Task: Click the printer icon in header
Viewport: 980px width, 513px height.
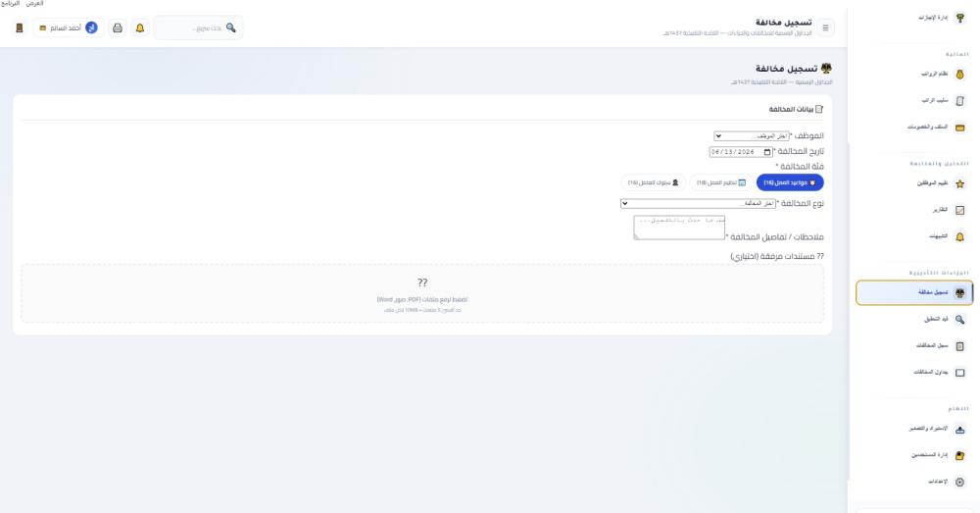Action: [118, 28]
